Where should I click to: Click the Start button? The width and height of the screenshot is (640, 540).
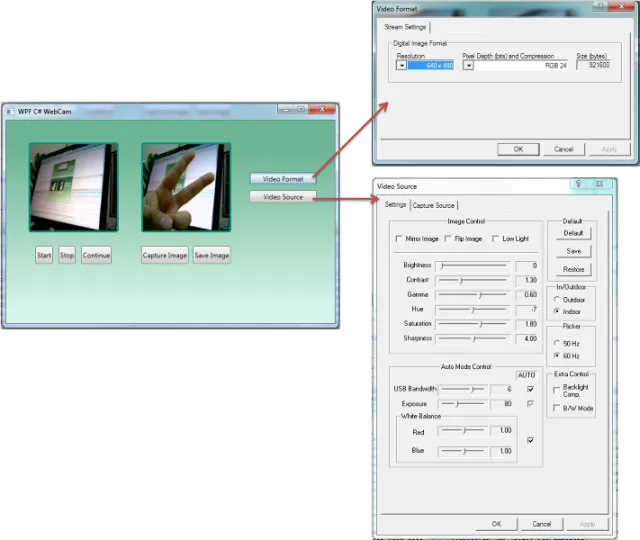[44, 255]
